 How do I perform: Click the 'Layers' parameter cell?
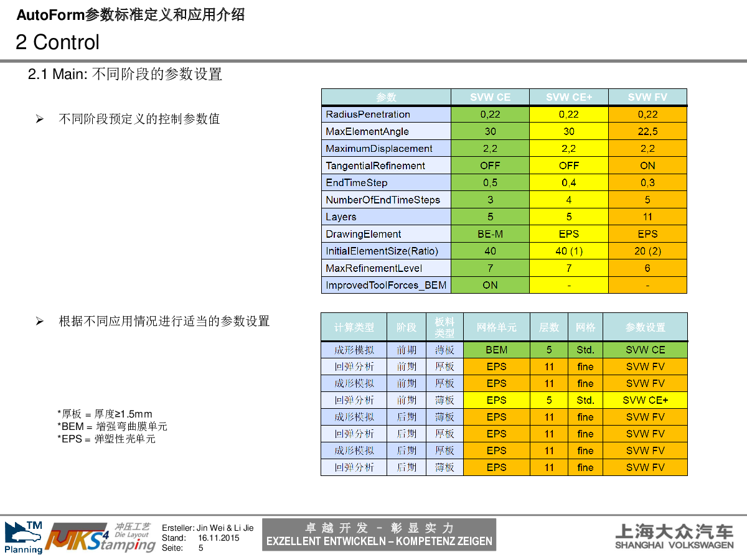click(386, 217)
